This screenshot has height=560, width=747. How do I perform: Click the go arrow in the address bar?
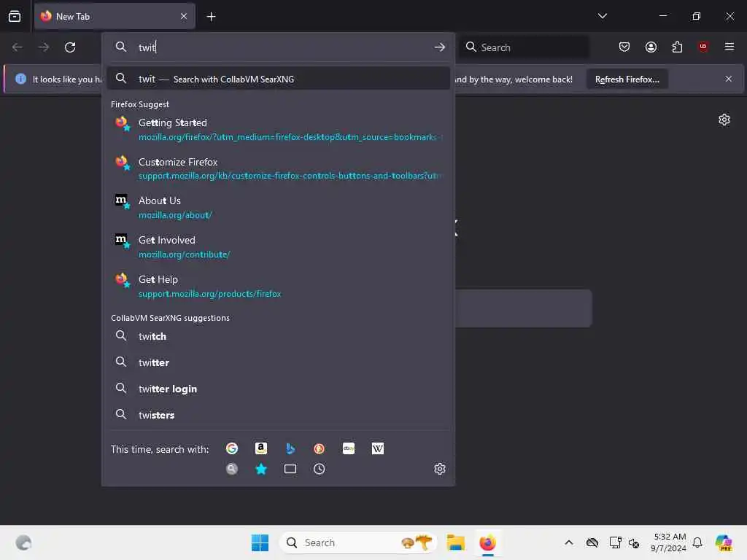[440, 47]
